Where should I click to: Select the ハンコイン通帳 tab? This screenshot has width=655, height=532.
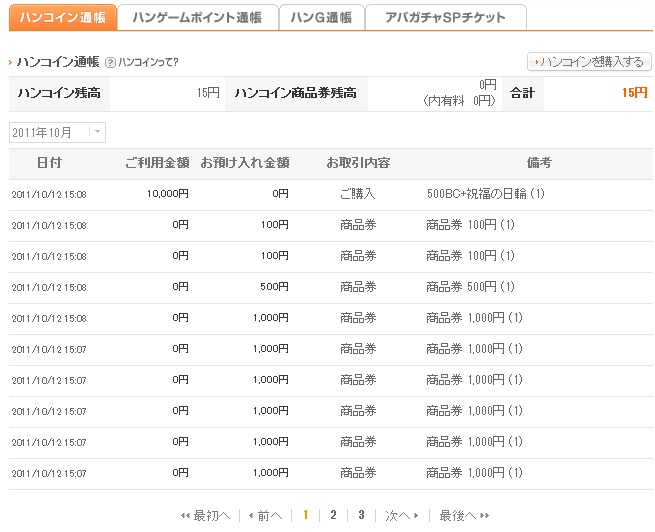click(63, 17)
